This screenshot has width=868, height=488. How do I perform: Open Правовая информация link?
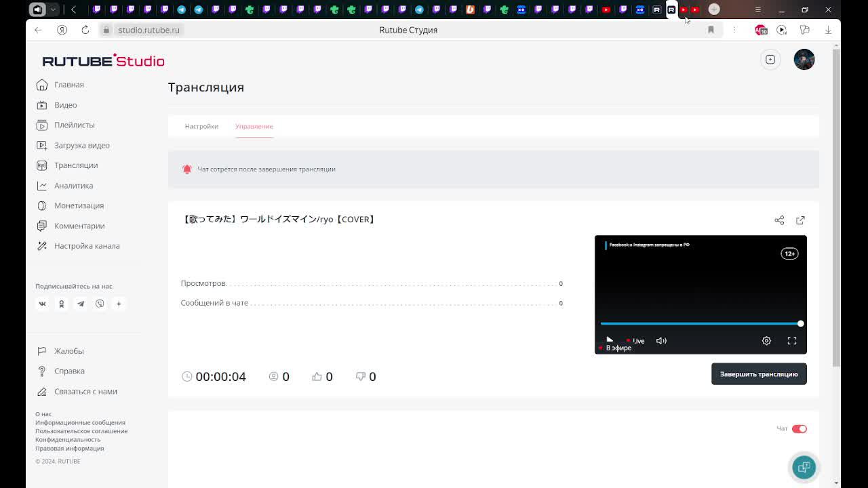coord(70,448)
